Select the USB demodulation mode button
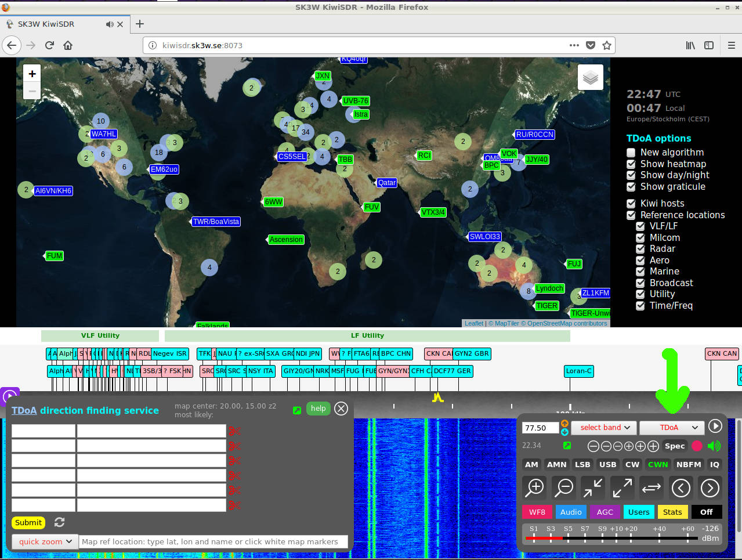742x560 pixels. [x=607, y=464]
